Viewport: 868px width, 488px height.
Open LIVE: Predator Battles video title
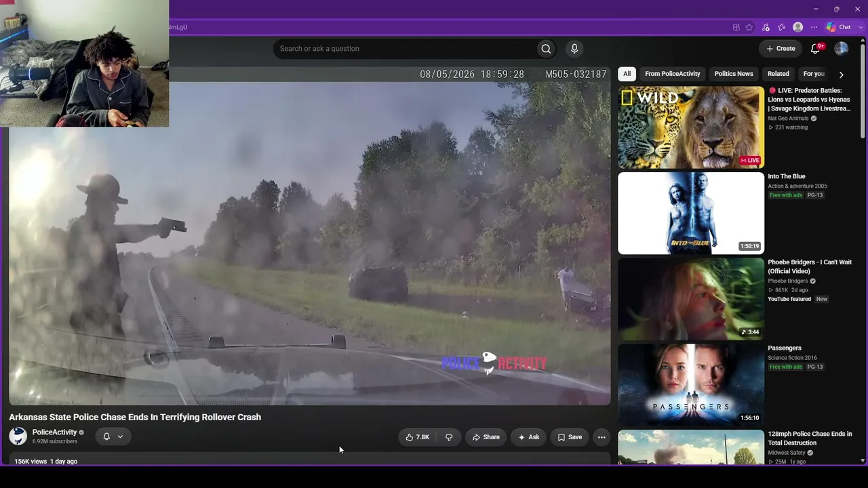[x=809, y=100]
